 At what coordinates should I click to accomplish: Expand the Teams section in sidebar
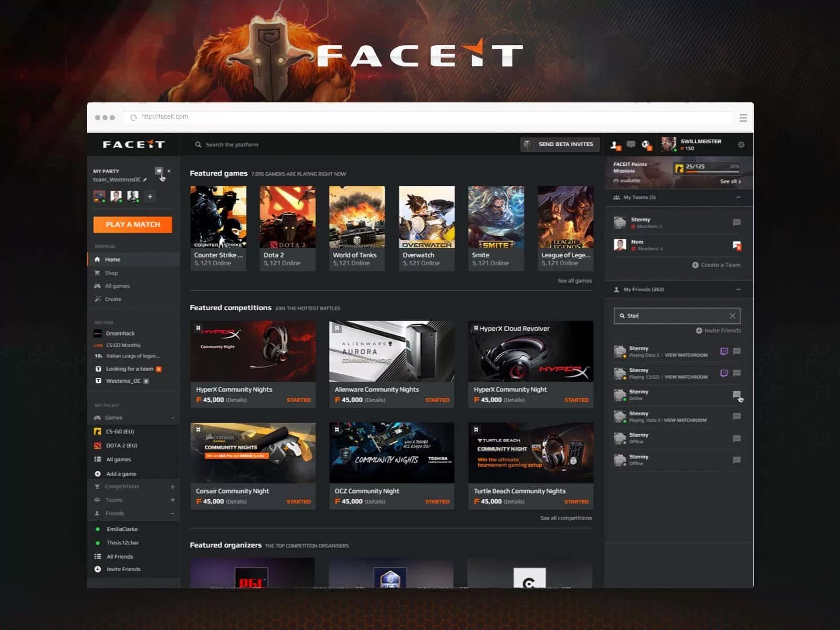[173, 500]
